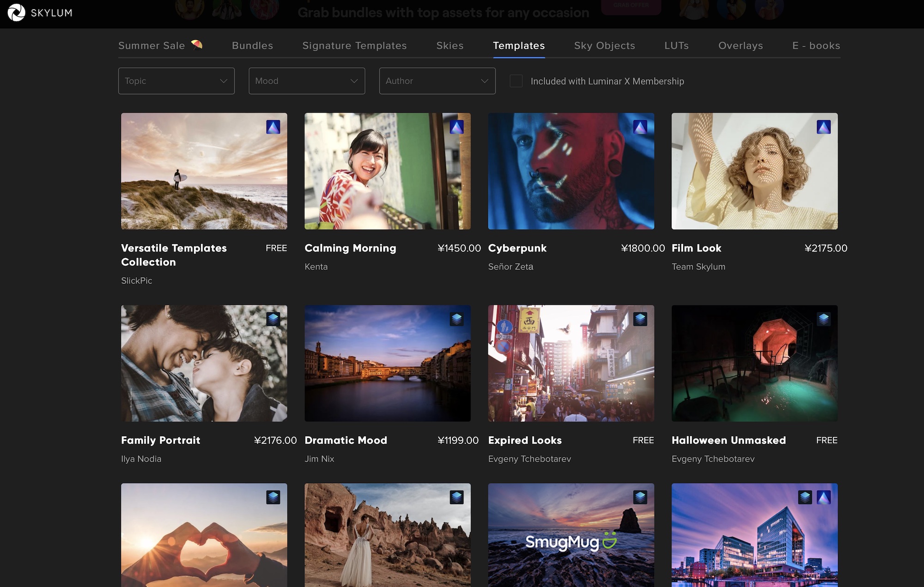
Task: Click Luminar AI badge on Family Portrait thumbnail
Action: 273,319
